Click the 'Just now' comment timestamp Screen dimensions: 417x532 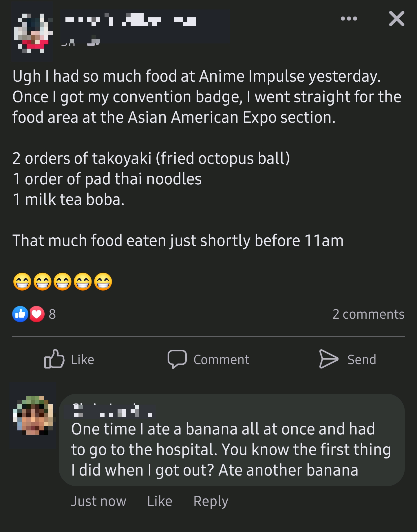[99, 501]
